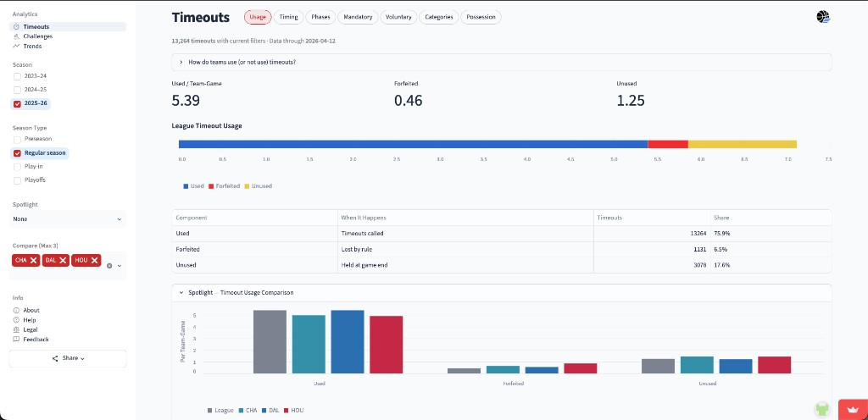
Task: Open the Challenges analytics page
Action: point(37,36)
